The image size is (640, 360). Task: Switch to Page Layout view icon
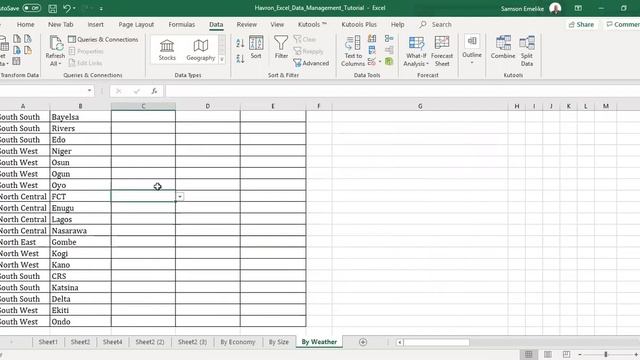548,354
